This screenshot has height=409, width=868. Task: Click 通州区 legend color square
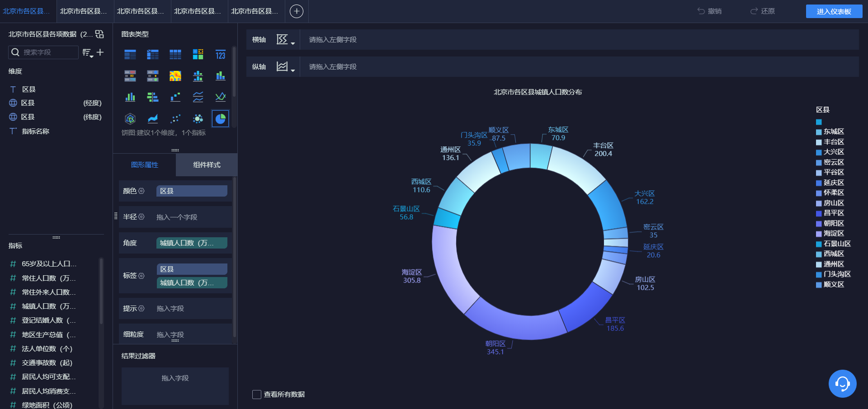819,264
